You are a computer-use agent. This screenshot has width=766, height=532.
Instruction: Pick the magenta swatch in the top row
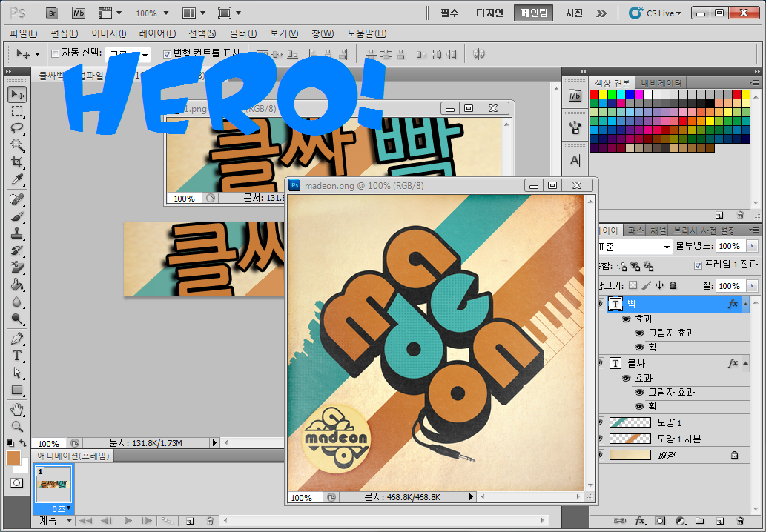pyautogui.click(x=639, y=94)
